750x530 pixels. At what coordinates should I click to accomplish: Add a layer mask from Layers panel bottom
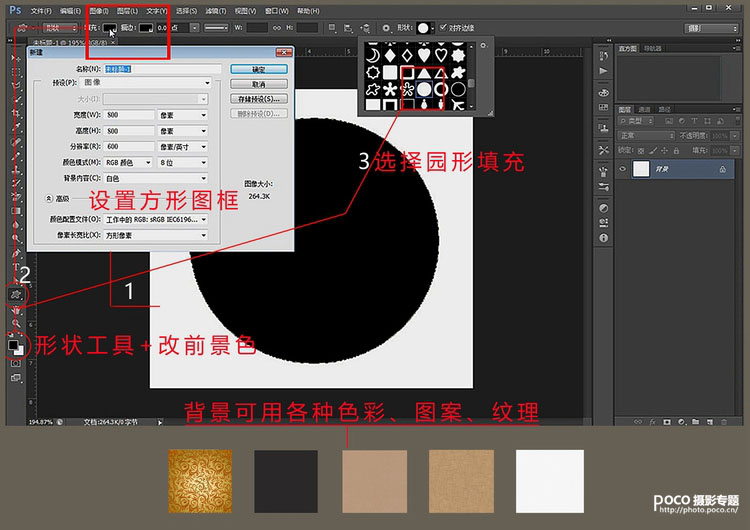tap(667, 422)
